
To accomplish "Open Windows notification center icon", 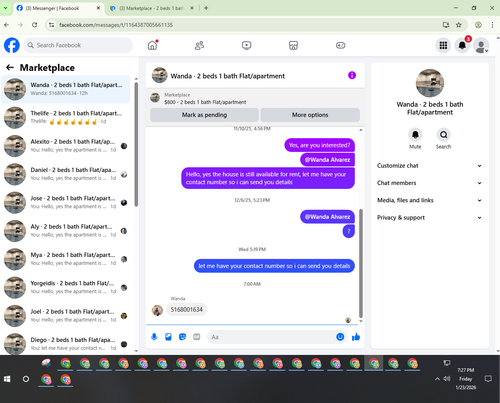I will tap(488, 379).
